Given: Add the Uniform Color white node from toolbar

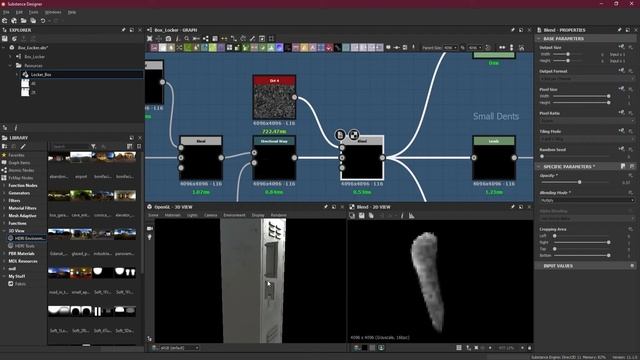Looking at the screenshot, I should tap(162, 48).
